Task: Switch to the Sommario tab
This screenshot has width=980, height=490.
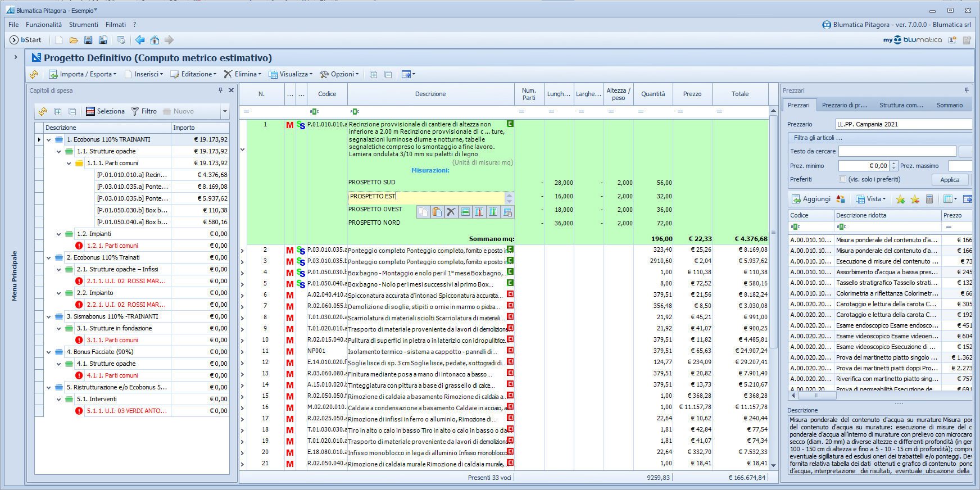Action: pos(949,105)
